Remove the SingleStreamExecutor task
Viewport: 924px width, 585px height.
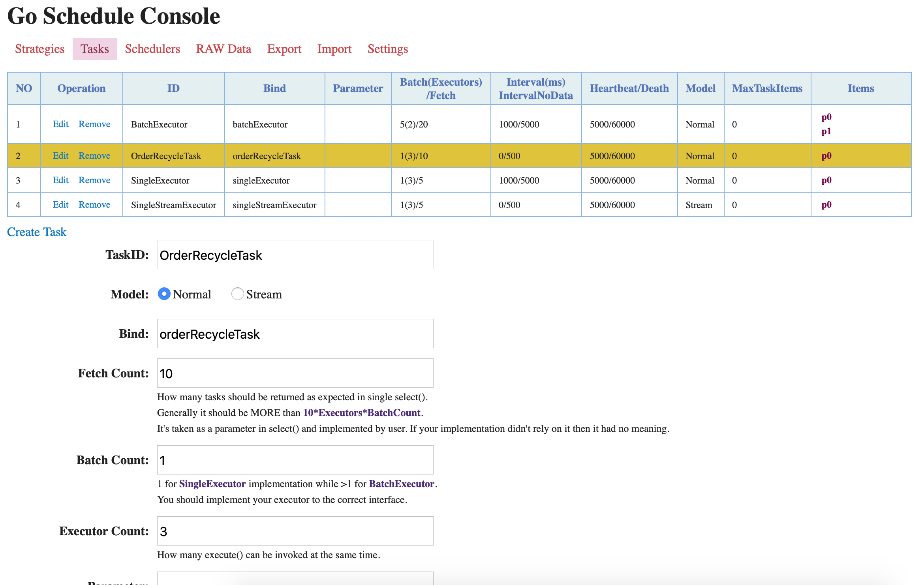[94, 205]
